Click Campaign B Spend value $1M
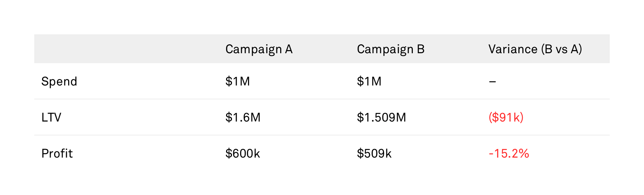644x195 pixels. coord(369,81)
